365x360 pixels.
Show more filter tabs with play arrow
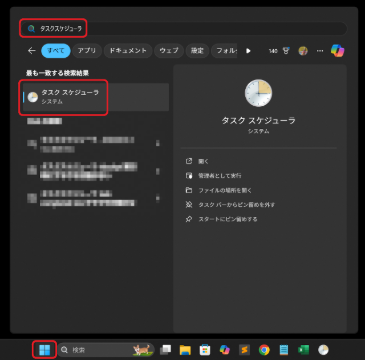click(x=248, y=51)
